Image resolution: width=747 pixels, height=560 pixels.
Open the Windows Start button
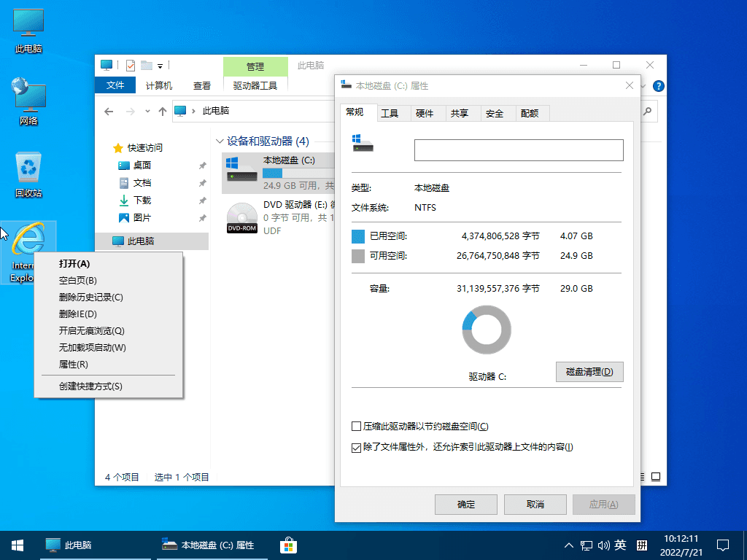(x=17, y=545)
